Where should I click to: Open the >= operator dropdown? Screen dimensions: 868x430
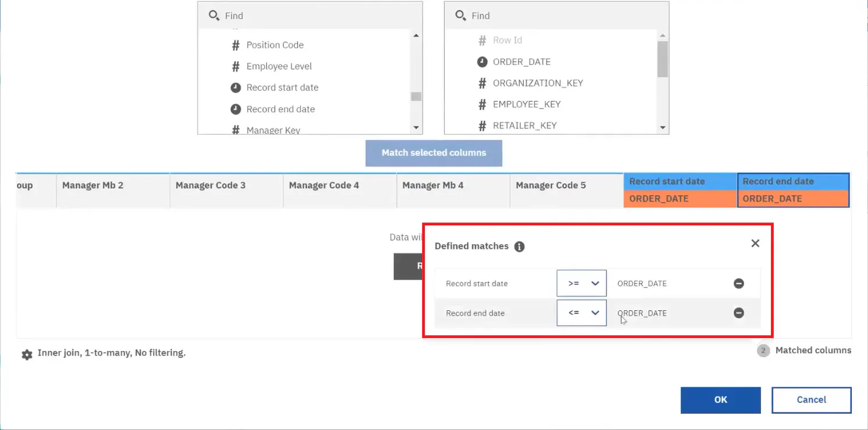coord(581,284)
